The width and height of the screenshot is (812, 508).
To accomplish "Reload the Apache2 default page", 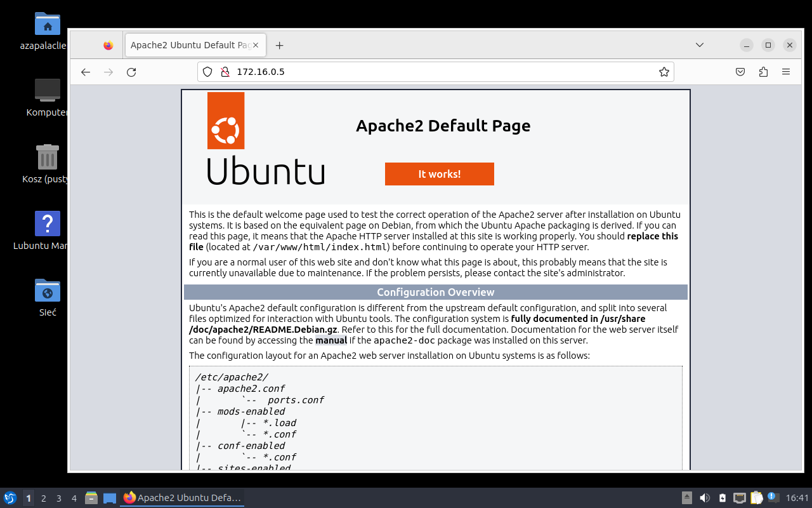I will 131,72.
